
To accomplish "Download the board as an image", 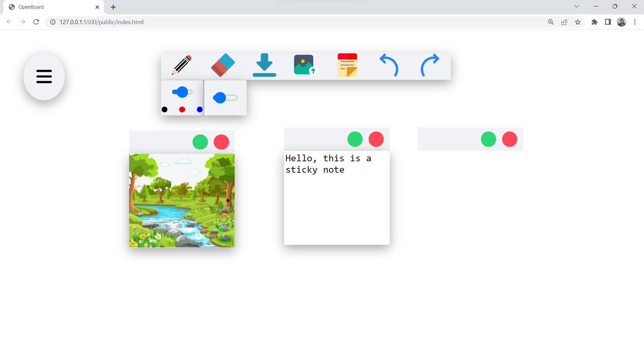I will [x=264, y=65].
